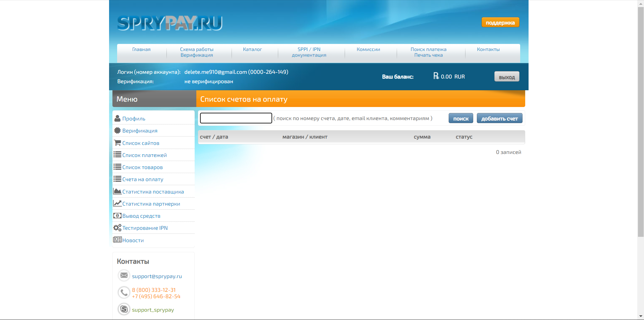
Task: Click the list icon beside Список платежей
Action: pos(117,155)
